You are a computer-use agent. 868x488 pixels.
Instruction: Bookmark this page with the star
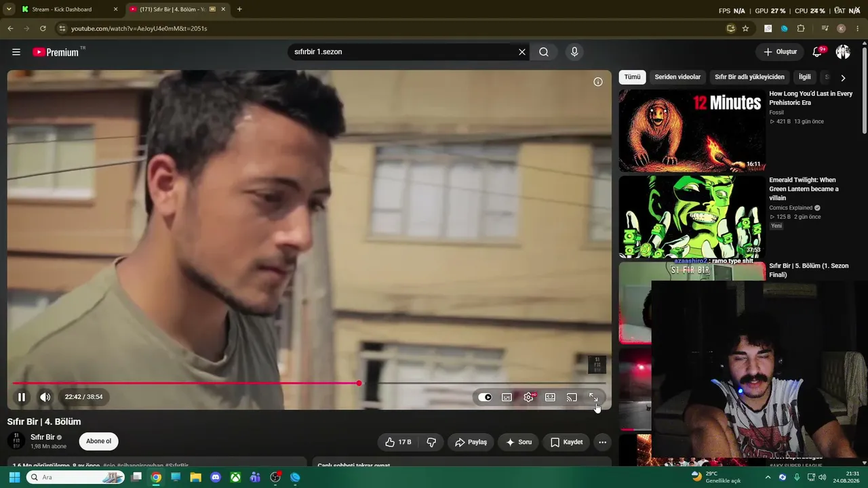click(x=745, y=28)
